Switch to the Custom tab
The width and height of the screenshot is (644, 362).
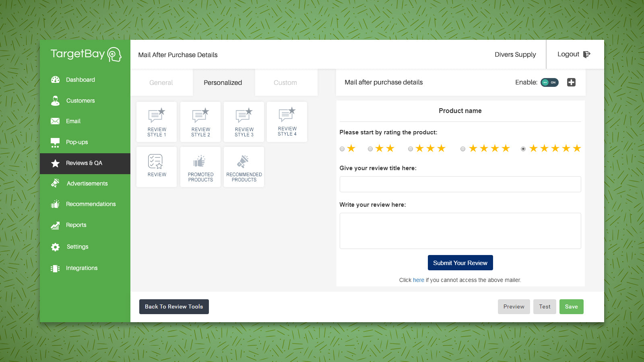coord(285,82)
